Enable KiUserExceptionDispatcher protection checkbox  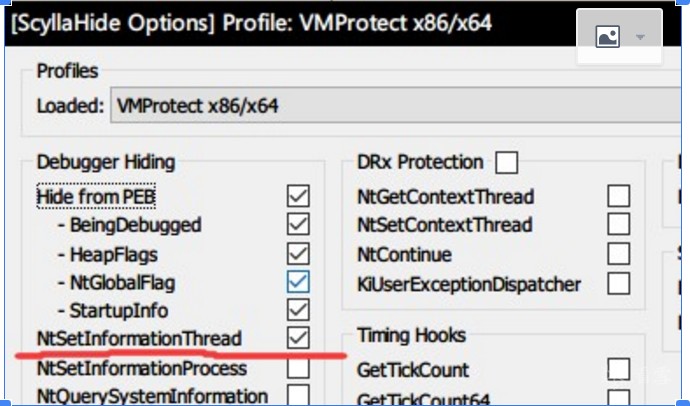coord(619,284)
